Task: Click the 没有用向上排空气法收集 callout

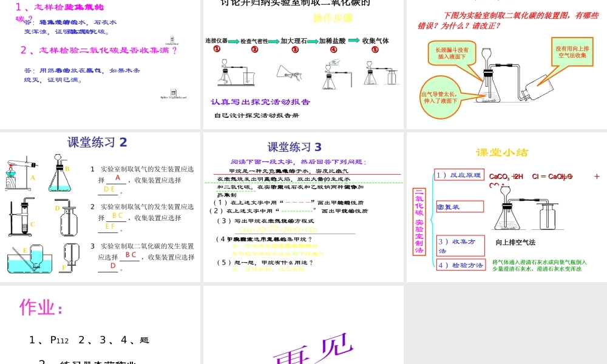Action: (572, 52)
